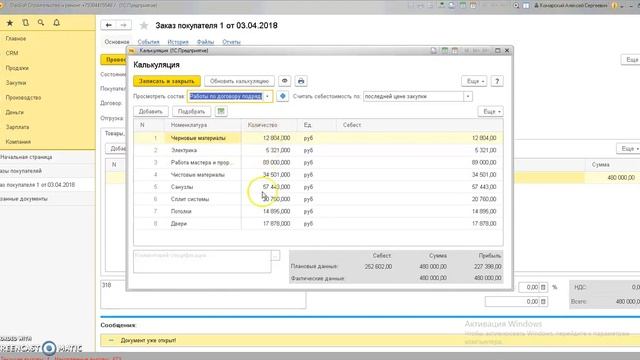This screenshot has height=360, width=640.
Task: Click the blue icon beside the composition dropdown
Action: [282, 96]
